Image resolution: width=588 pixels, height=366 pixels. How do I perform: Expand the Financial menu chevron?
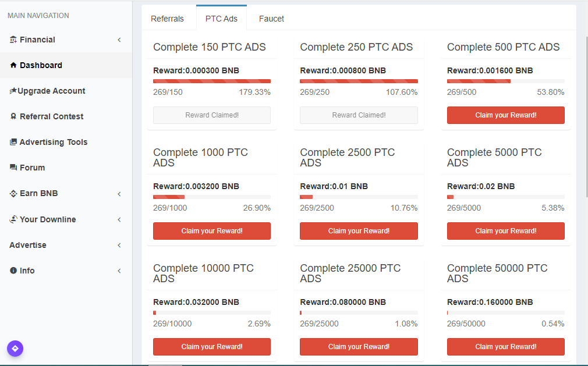click(x=119, y=40)
